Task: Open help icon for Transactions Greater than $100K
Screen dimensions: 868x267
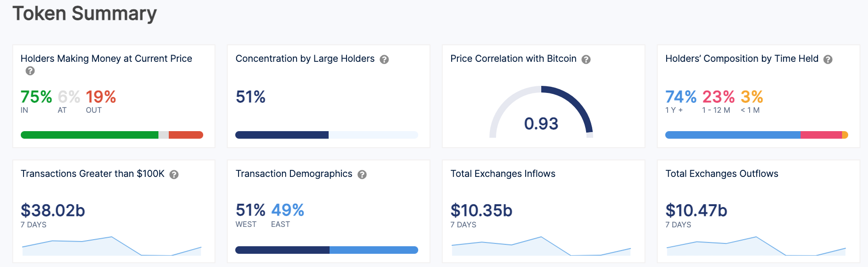Action: point(174,175)
